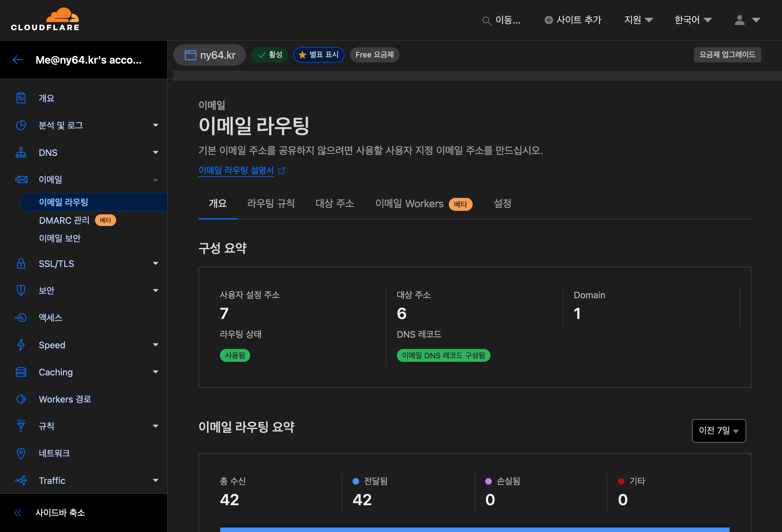The height and width of the screenshot is (532, 782).
Task: Open the user account avatar menu
Action: tap(747, 20)
